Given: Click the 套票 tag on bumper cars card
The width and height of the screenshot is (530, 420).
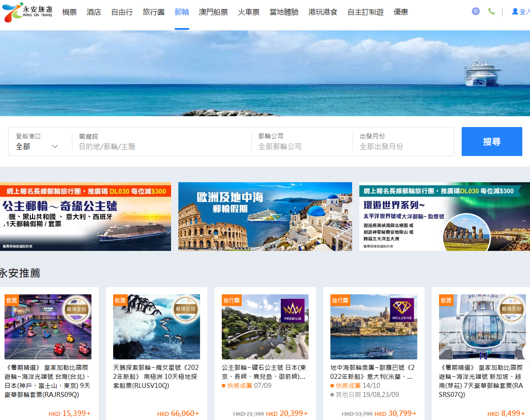Looking at the screenshot, I should pos(12,300).
